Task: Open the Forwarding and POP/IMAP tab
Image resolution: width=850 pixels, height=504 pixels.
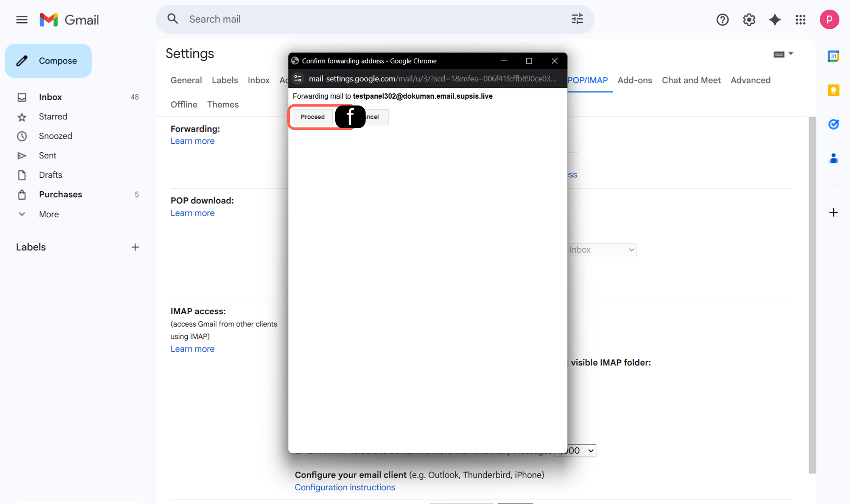Action: (588, 80)
